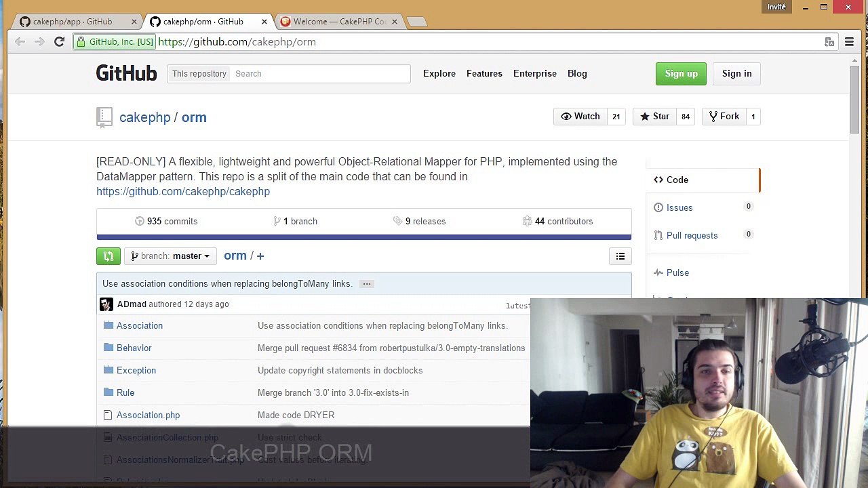Click the contributors icon
The width and height of the screenshot is (868, 488).
tap(527, 221)
